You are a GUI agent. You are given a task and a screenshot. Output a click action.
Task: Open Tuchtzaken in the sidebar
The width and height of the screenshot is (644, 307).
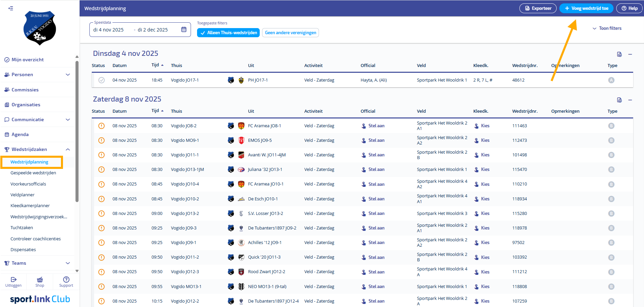point(22,228)
